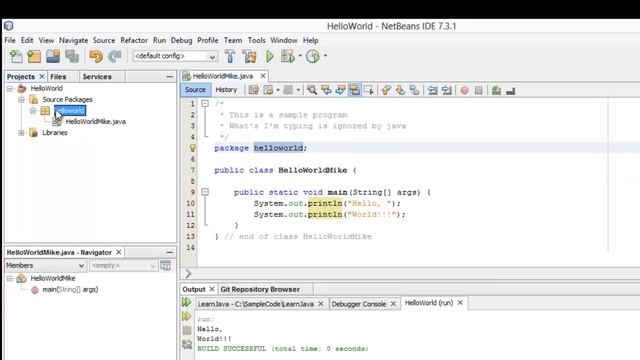
Task: Click the Save All toolbar icon
Action: [x=72, y=56]
